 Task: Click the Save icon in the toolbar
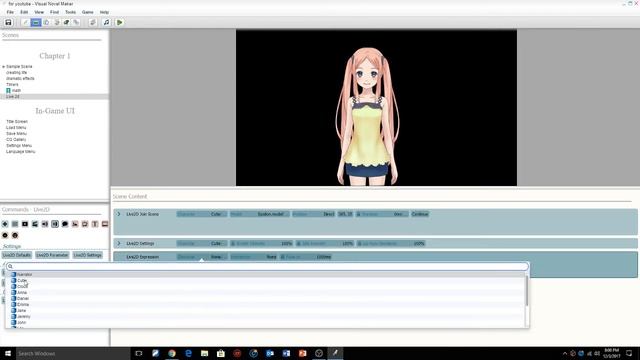click(8, 22)
